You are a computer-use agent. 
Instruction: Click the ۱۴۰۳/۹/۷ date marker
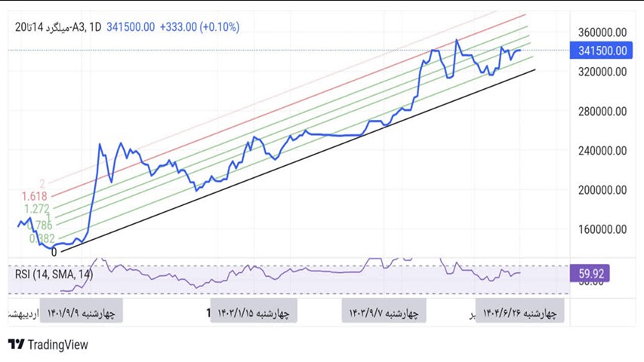click(x=384, y=312)
